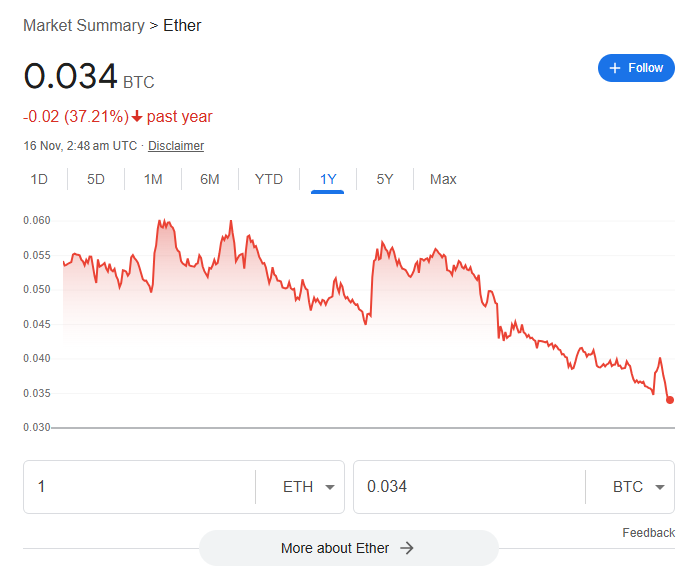Open the Max time range tab
The height and width of the screenshot is (582, 691).
[443, 179]
